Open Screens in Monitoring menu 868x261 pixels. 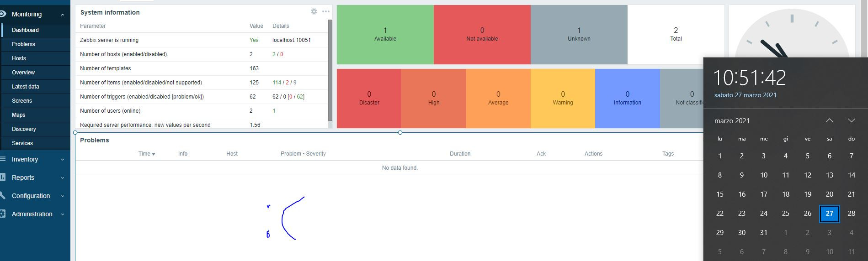tap(35, 101)
